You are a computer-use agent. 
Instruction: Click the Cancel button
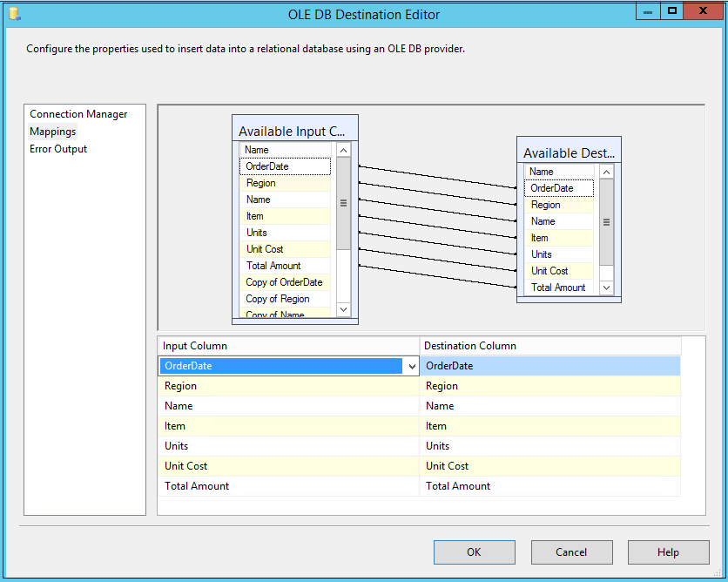571,552
